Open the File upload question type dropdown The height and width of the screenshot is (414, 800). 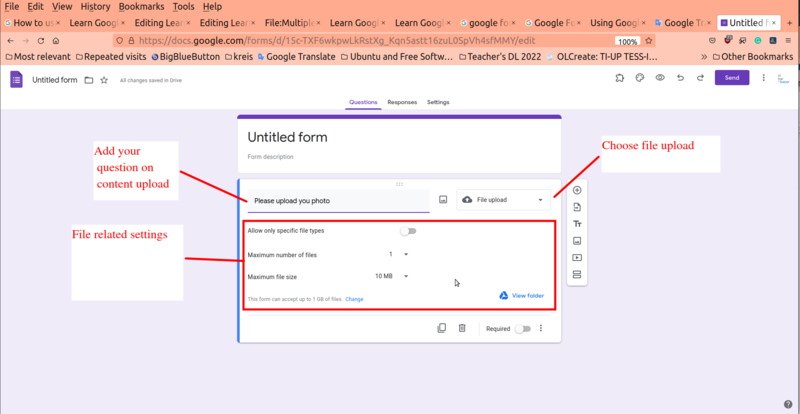point(504,200)
